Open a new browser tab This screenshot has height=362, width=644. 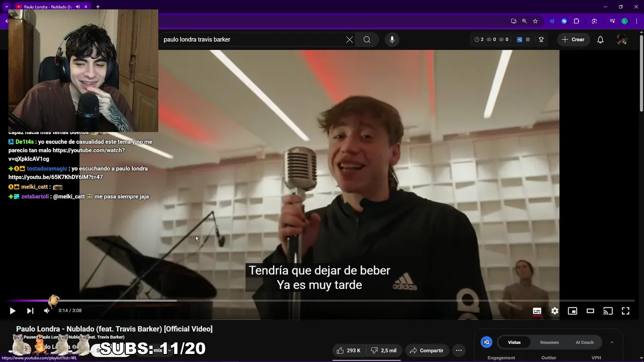pyautogui.click(x=98, y=7)
